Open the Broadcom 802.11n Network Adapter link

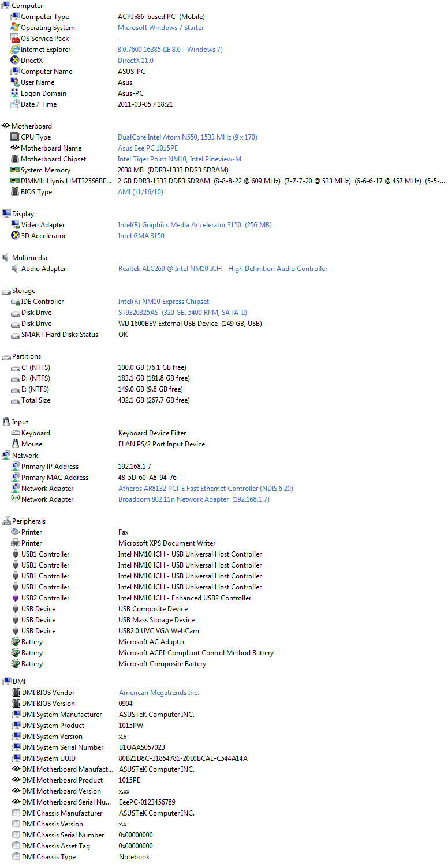[x=193, y=499]
